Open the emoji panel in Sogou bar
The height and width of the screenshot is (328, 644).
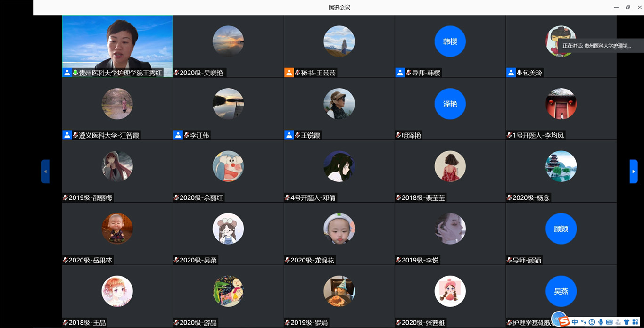point(592,322)
